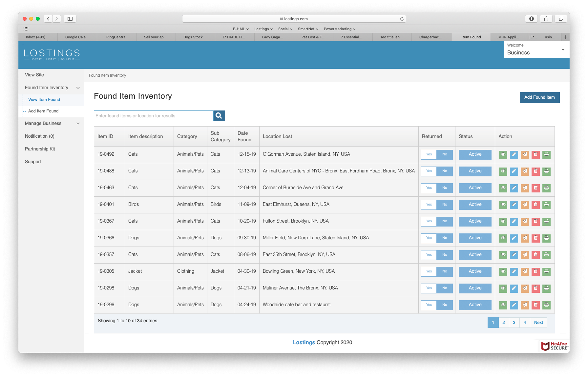Print item 19-0367 using the printer icon
Image resolution: width=588 pixels, height=377 pixels.
click(x=546, y=221)
